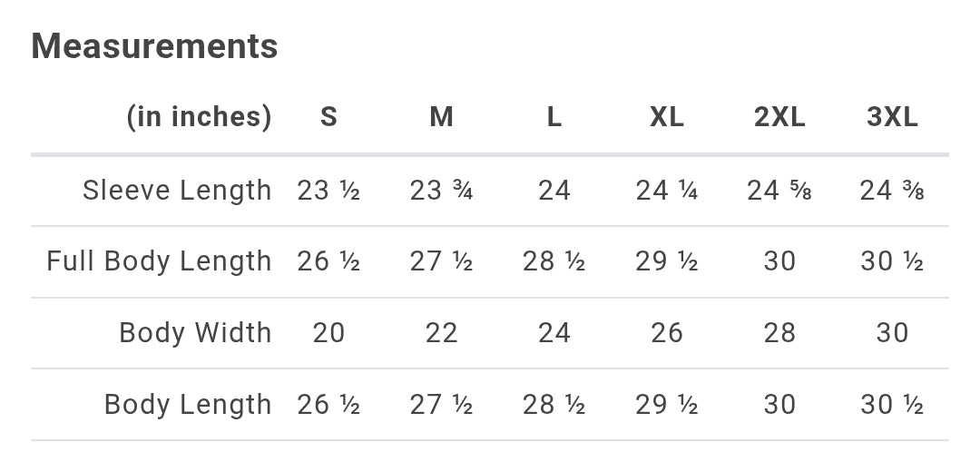Viewport: 980px width, 452px height.
Task: Click the Body Width row label
Action: pos(195,333)
